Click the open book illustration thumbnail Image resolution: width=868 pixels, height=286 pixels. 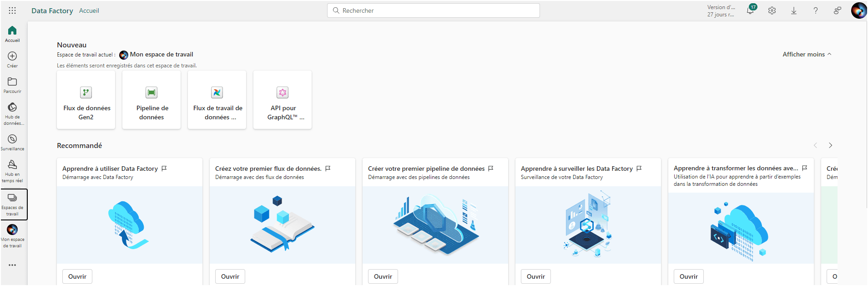(283, 225)
